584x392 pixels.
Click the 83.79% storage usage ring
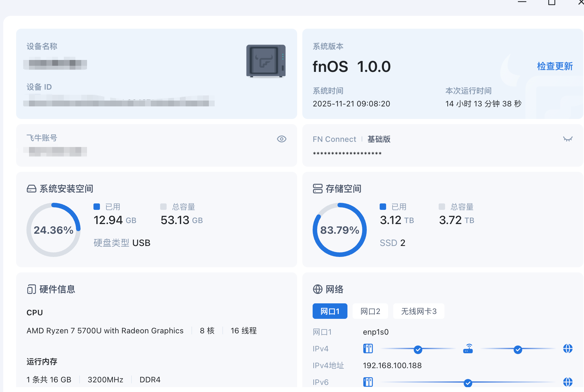pos(339,230)
